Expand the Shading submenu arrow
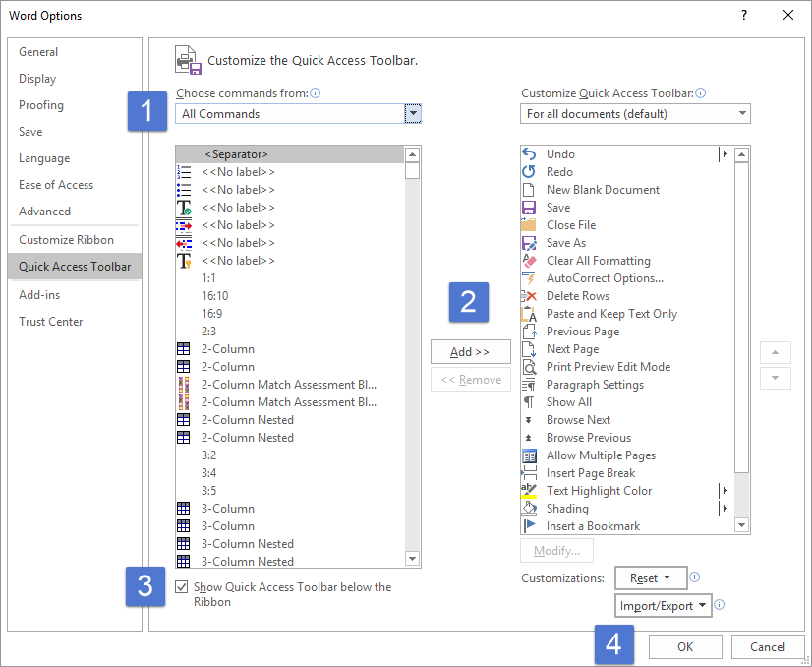Screen dimensions: 812x667 (725, 508)
